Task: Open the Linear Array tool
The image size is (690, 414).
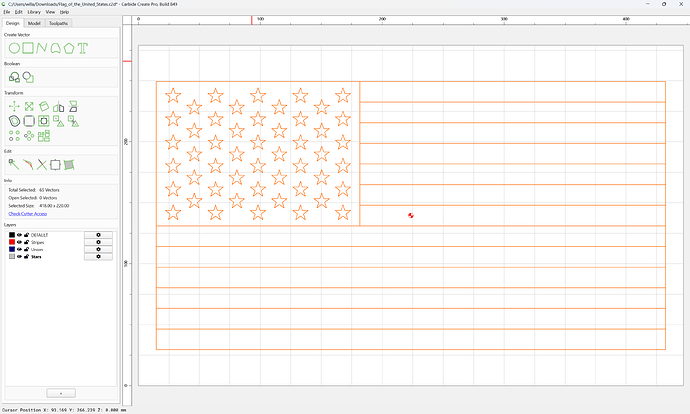Action: point(15,136)
